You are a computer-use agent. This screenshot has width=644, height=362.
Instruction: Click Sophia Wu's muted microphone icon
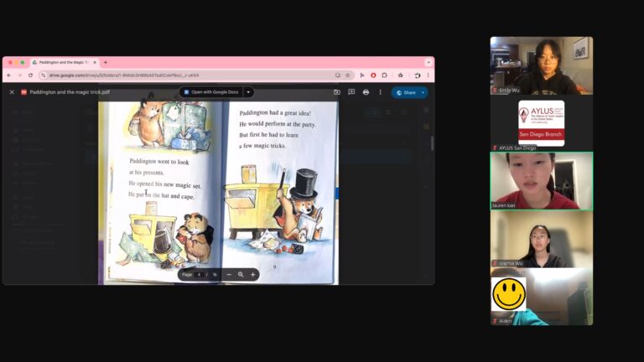point(495,263)
